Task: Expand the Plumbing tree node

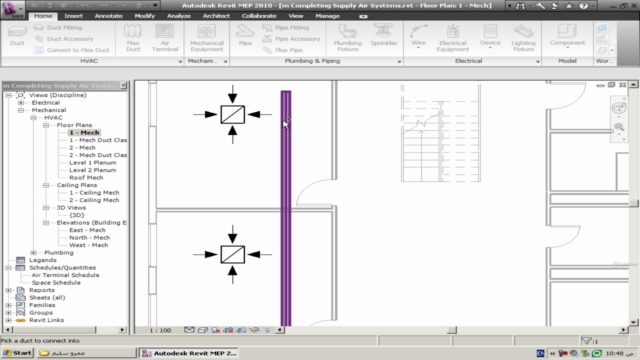Action: (33, 253)
